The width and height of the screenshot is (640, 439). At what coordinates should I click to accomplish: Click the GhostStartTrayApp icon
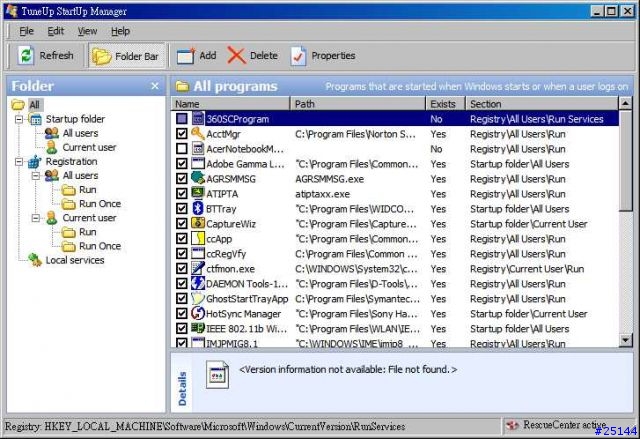pos(198,298)
